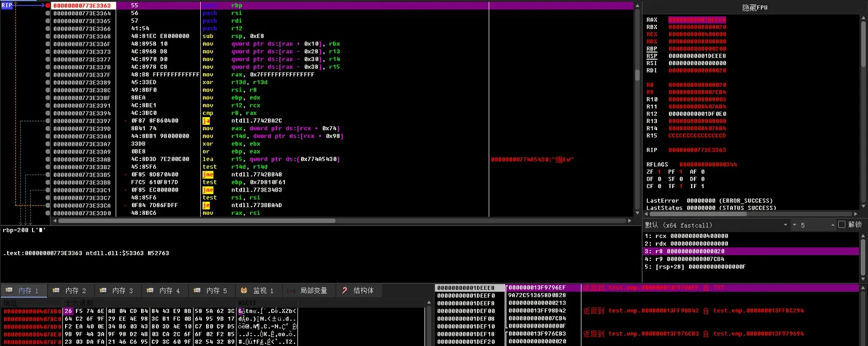Select dump address 00000000004078B0
Viewport: 868px width, 346px height.
[33, 311]
